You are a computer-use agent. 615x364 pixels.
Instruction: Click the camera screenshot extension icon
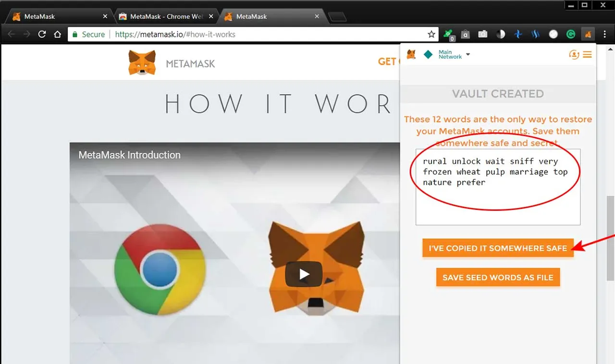point(483,35)
